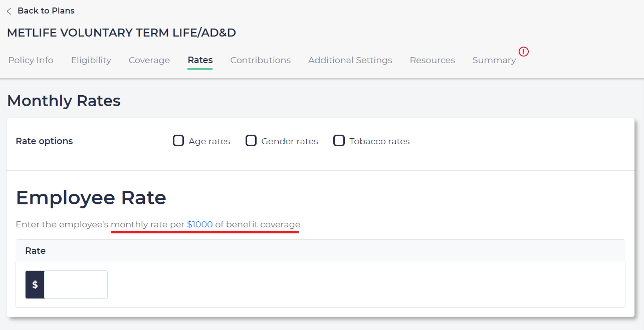Click the Back to Plans link text
This screenshot has height=330, width=644.
pos(46,11)
